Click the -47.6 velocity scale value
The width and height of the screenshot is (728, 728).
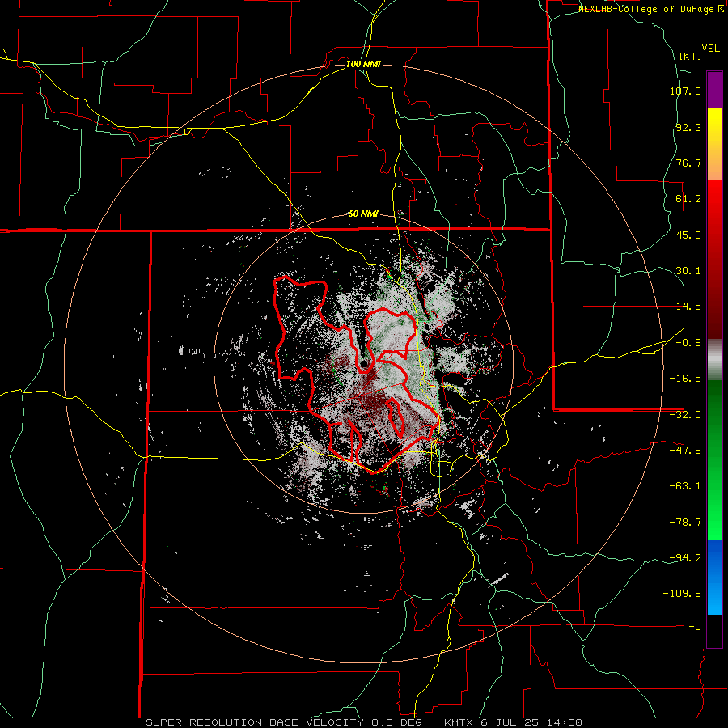(685, 451)
